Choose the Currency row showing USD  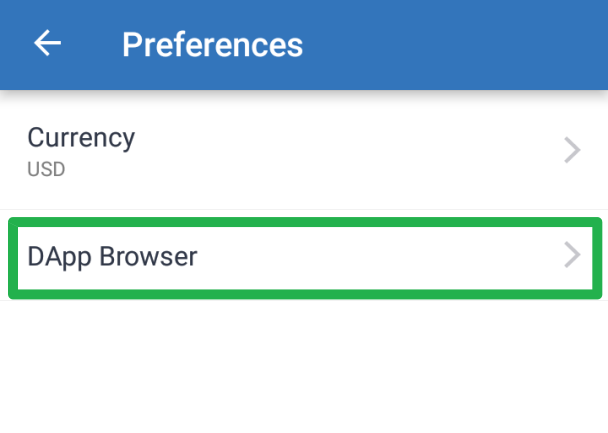click(300, 150)
